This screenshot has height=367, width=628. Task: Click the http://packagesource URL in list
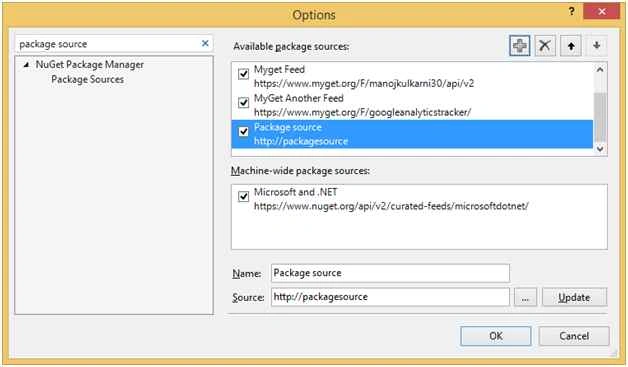(301, 141)
